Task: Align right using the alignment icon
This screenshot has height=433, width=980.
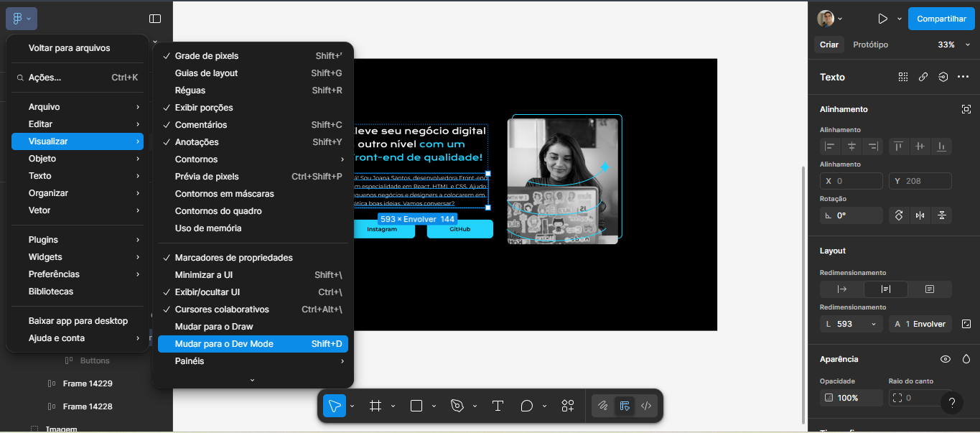Action: [x=872, y=146]
